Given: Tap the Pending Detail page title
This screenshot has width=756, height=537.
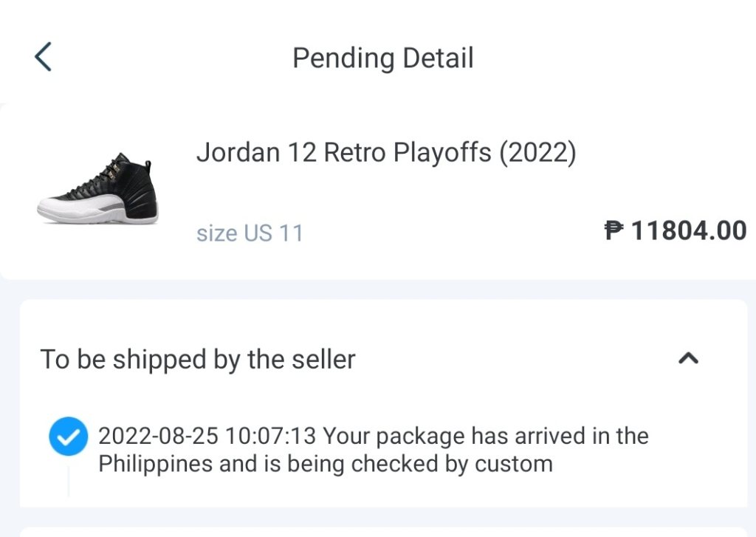Looking at the screenshot, I should click(x=382, y=58).
